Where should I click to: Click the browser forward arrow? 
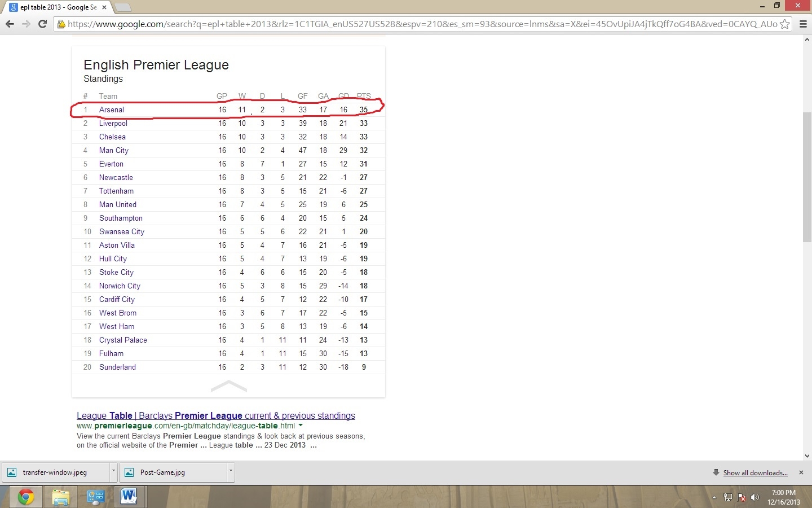pos(26,24)
